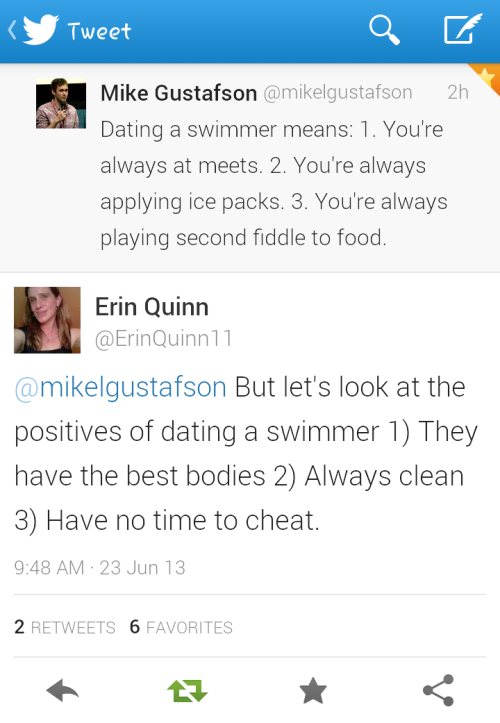Viewport: 500px width, 723px height.
Task: View the 6 FAVORITES list
Action: coord(181,627)
